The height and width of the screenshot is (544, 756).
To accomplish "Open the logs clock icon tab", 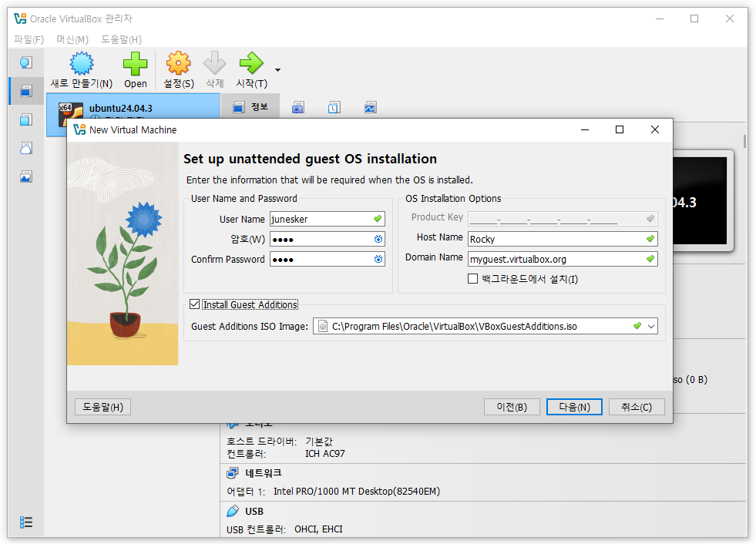I will point(334,107).
